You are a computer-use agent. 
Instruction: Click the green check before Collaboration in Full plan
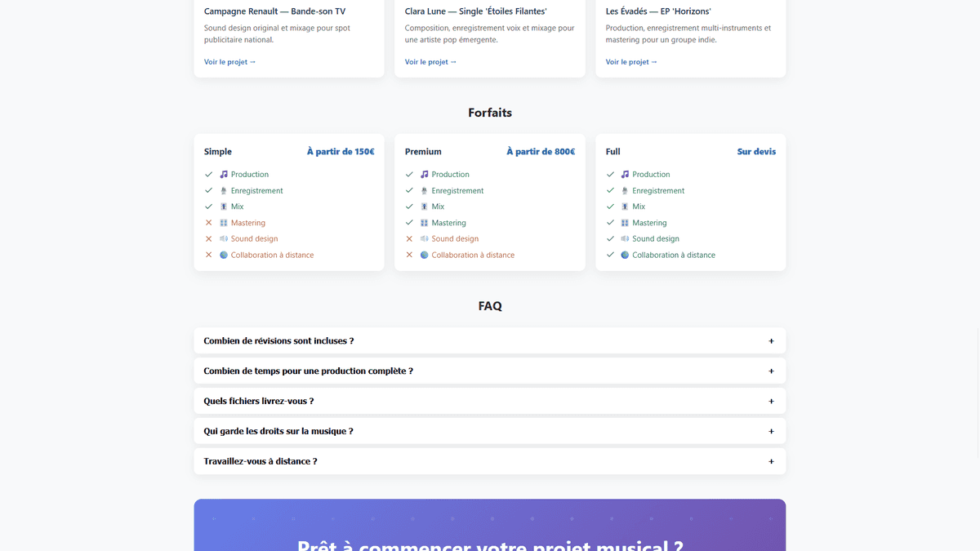(610, 255)
